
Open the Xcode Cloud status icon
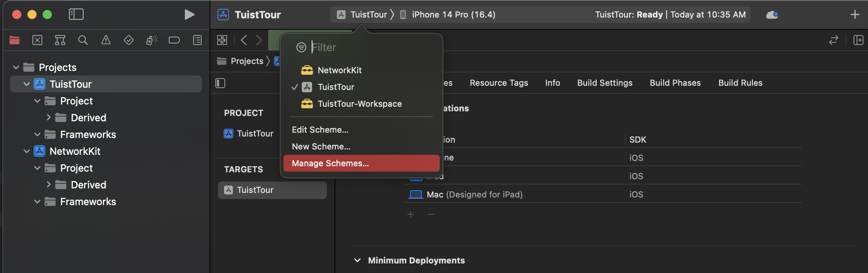(772, 14)
